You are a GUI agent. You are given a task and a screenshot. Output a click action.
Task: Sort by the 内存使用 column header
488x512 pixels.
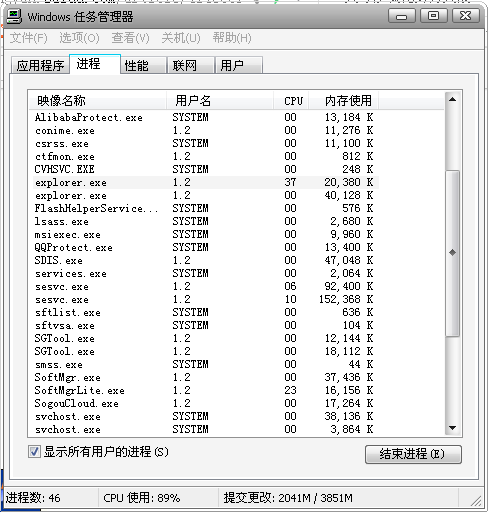point(343,100)
